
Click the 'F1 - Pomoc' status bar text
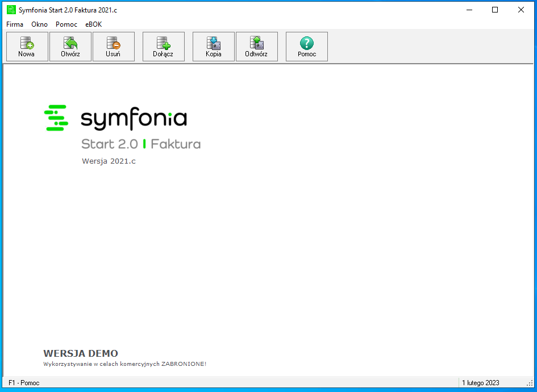point(24,383)
